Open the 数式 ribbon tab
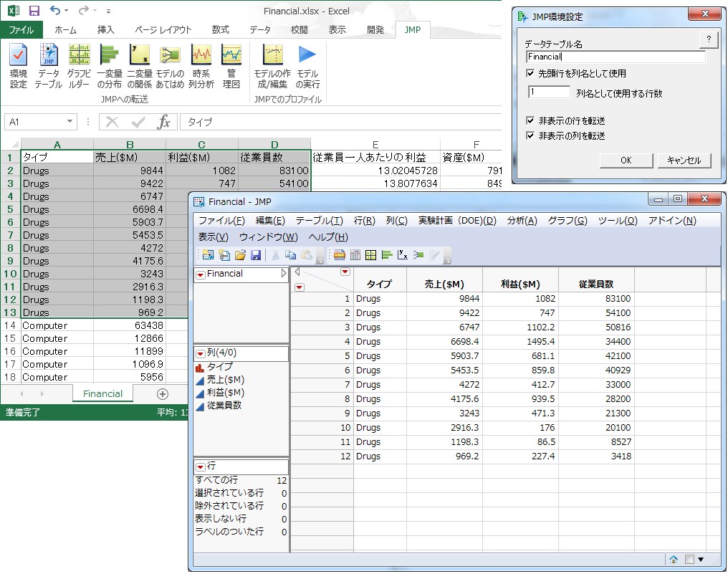This screenshot has width=728, height=574. pos(220,29)
